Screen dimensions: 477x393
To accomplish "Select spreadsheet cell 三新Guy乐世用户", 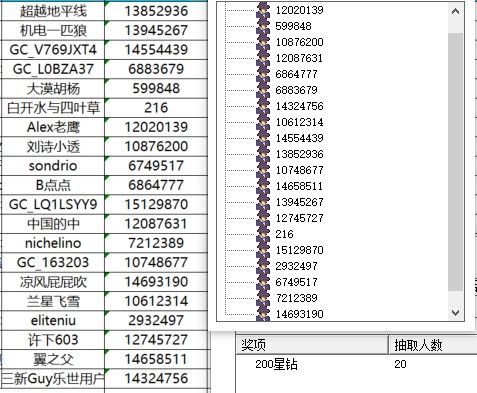I will (x=53, y=378).
